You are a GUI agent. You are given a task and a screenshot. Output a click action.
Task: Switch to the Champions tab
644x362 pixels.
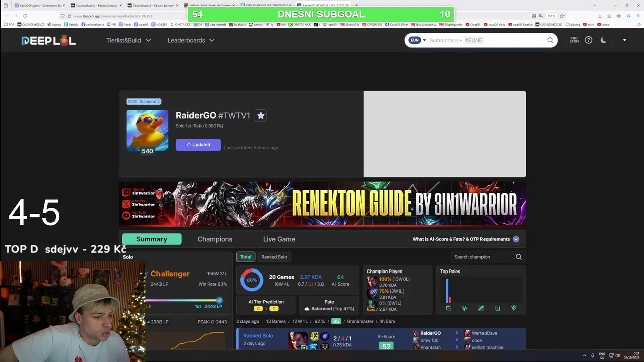point(215,239)
